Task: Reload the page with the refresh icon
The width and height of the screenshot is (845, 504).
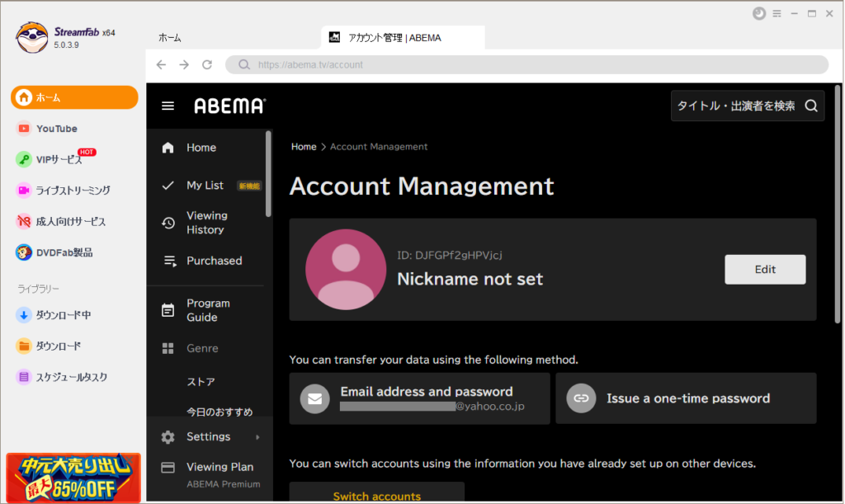Action: (207, 64)
